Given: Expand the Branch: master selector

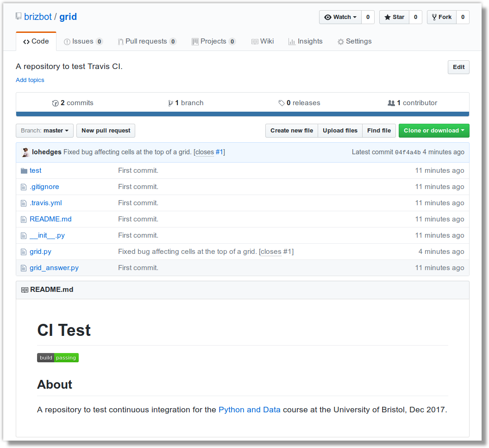Looking at the screenshot, I should point(45,131).
